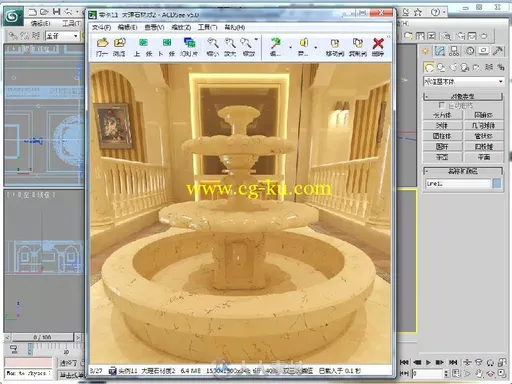Screen dimensions: 512x384
Task: Switch to the Motion tab in command panel
Action: pos(470,51)
